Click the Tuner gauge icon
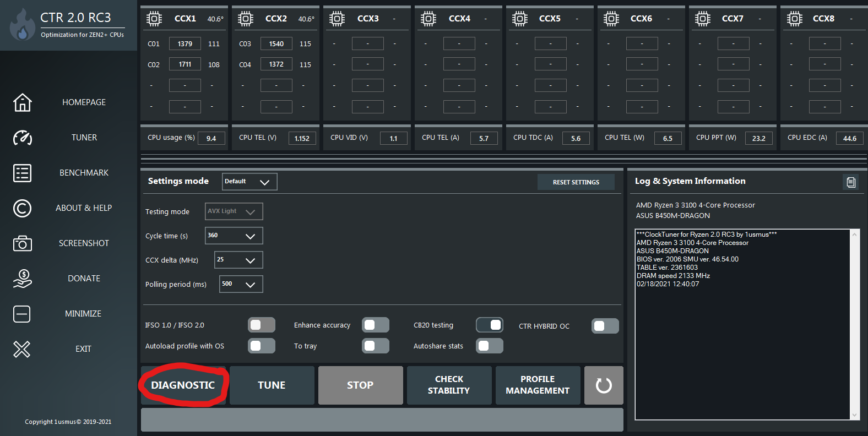The height and width of the screenshot is (436, 868). tap(23, 138)
